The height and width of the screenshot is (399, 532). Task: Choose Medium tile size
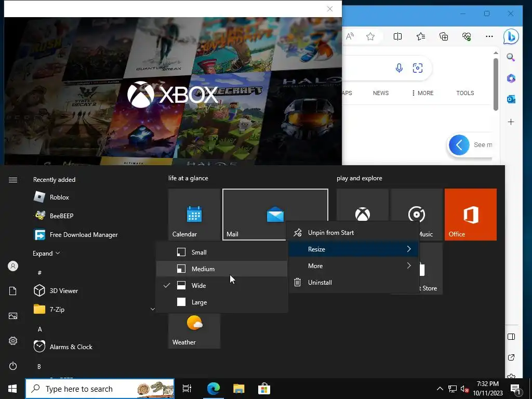point(222,269)
